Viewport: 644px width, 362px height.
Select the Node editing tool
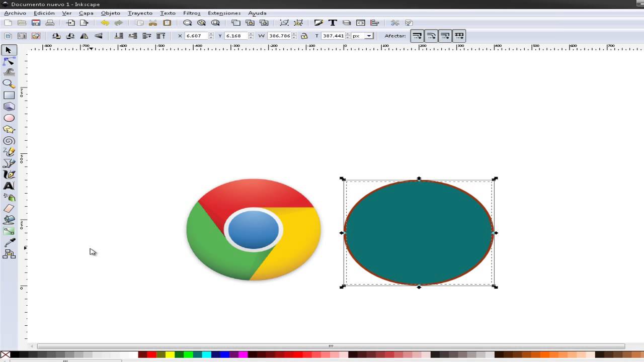9,62
